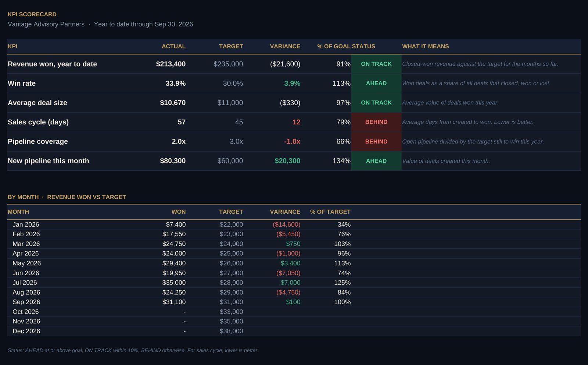Screen dimensions: 588x365
Task: Click the 'WHAT IT MEANS' column header
Action: click(425, 46)
